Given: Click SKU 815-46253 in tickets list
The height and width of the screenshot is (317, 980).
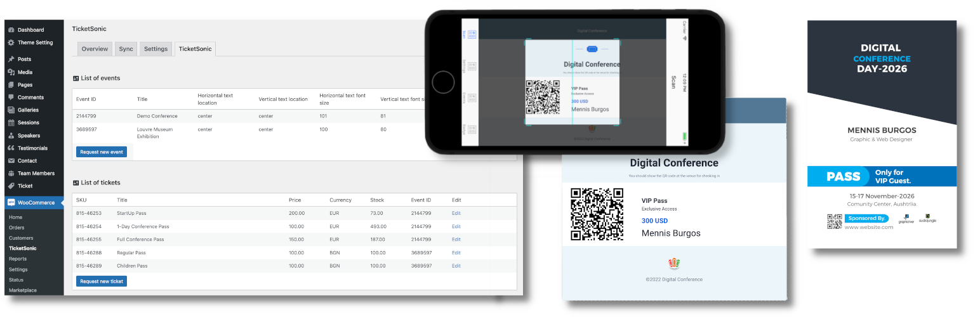Looking at the screenshot, I should [89, 214].
